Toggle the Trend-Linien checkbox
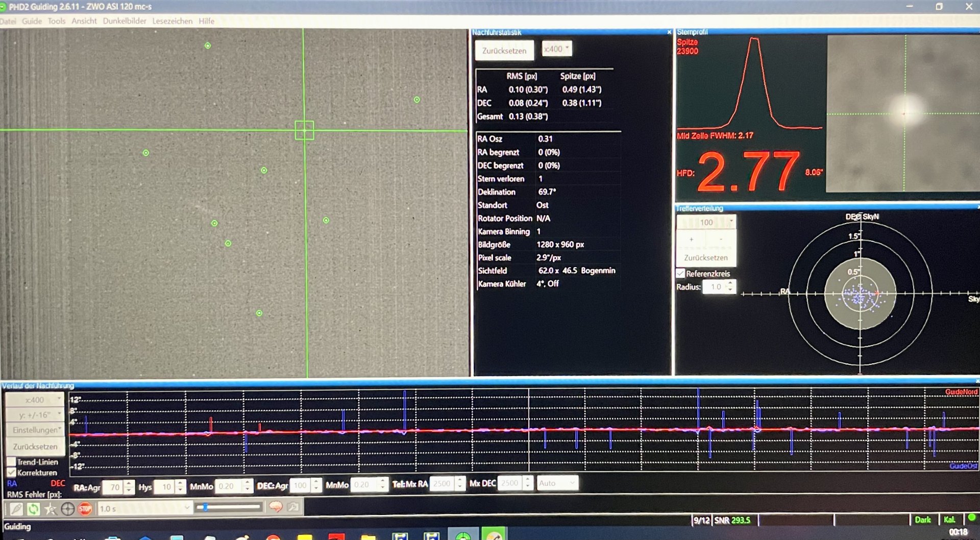The image size is (980, 540). pos(11,461)
